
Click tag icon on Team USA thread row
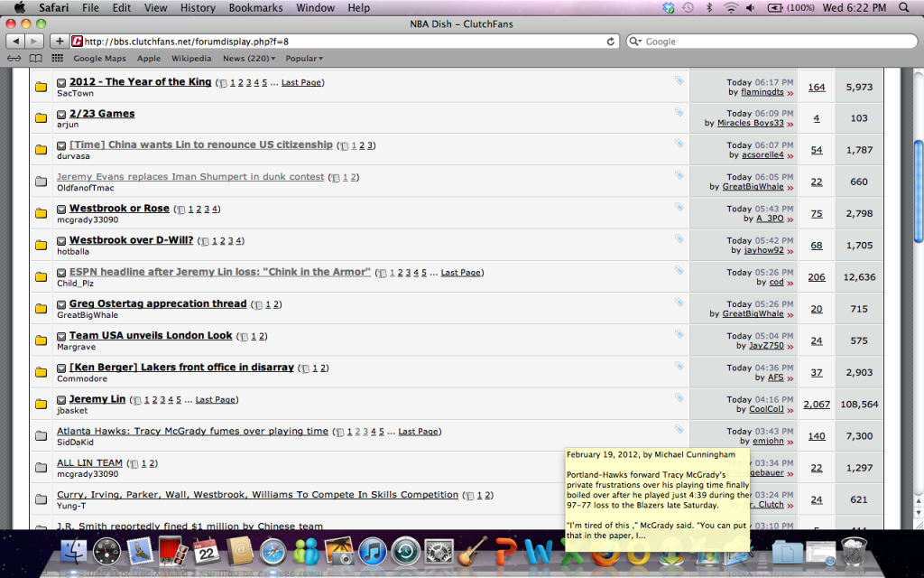679,334
